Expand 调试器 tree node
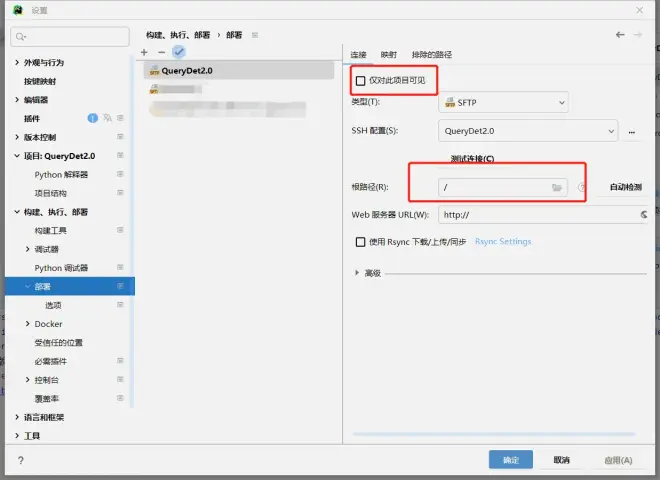Viewport: 660px width, 480px height. point(27,249)
